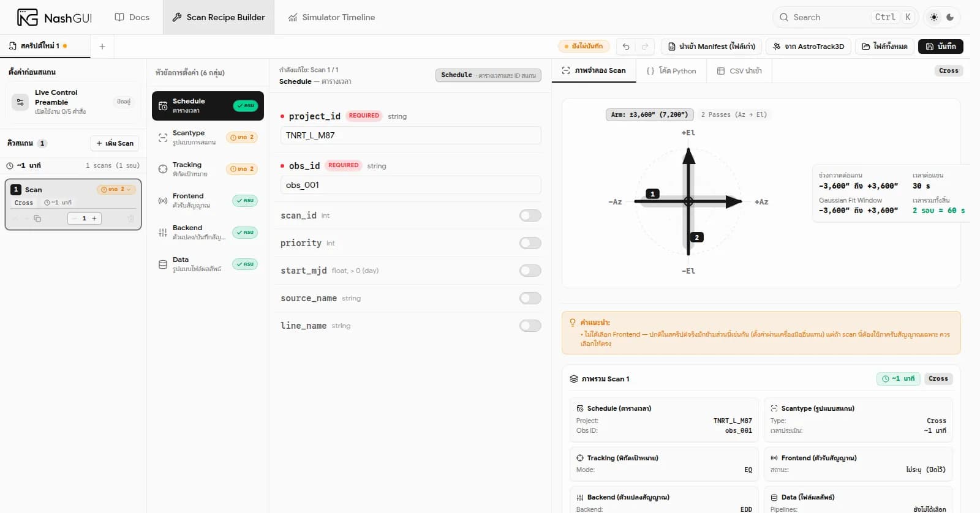The height and width of the screenshot is (513, 980).
Task: Click the save button in toolbar
Action: point(941,47)
